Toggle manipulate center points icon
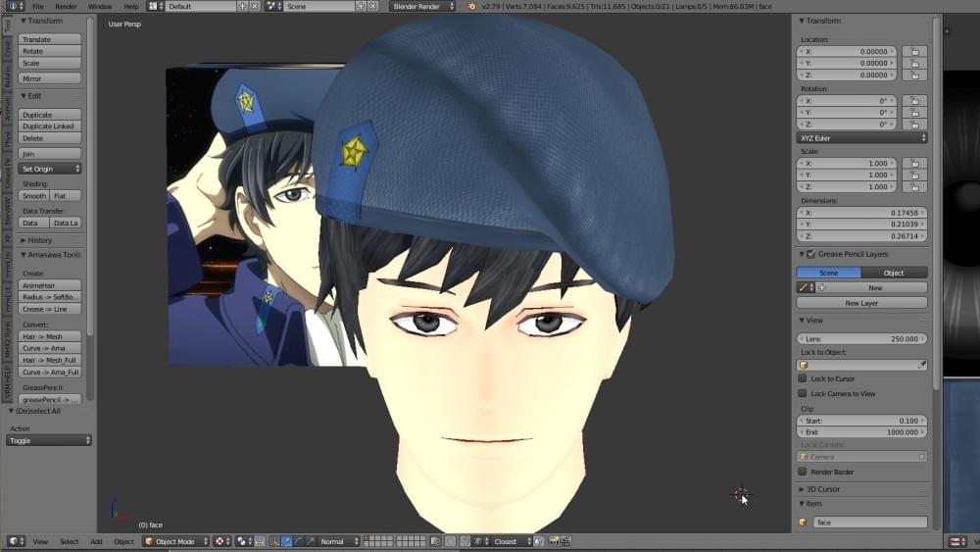Image resolution: width=980 pixels, height=552 pixels. pos(260,541)
